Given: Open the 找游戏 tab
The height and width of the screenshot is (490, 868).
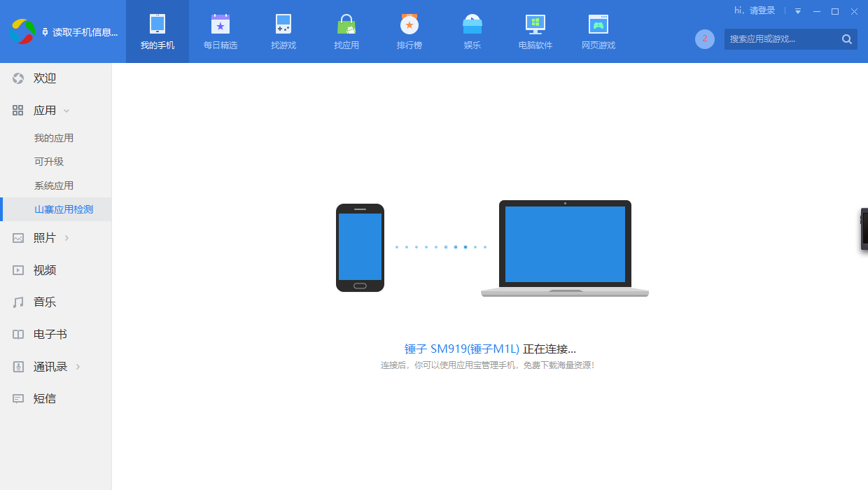Looking at the screenshot, I should (283, 31).
